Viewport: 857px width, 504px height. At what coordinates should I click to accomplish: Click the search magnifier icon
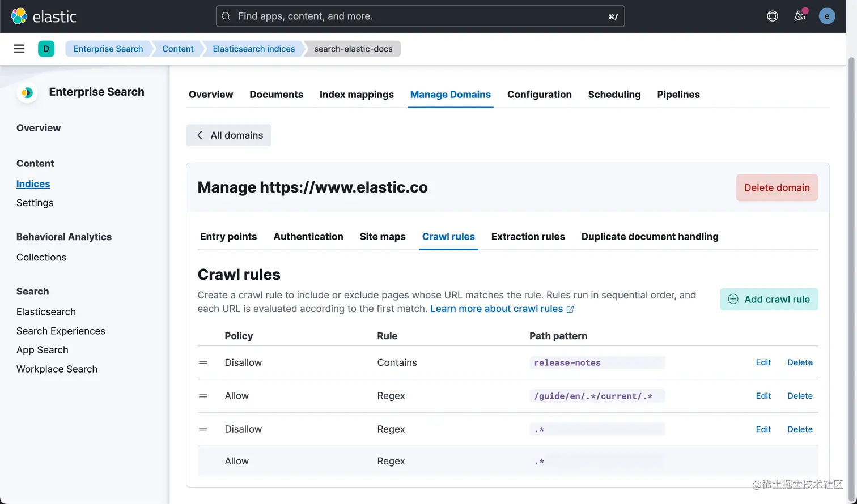click(226, 16)
